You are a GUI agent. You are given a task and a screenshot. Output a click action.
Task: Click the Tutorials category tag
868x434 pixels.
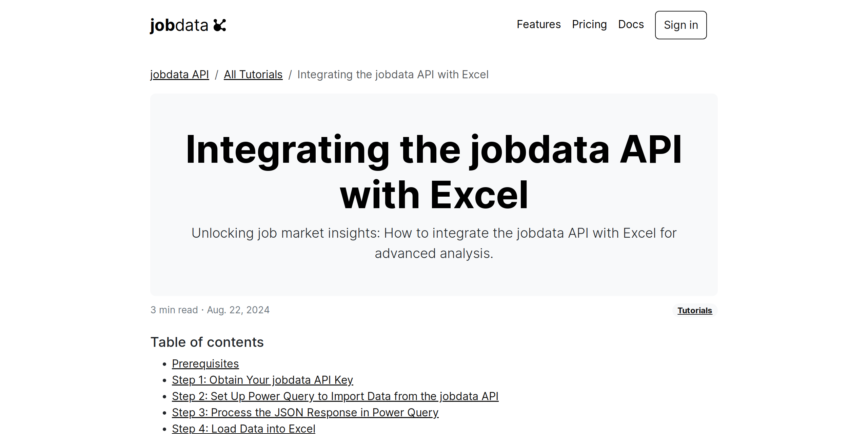point(694,310)
